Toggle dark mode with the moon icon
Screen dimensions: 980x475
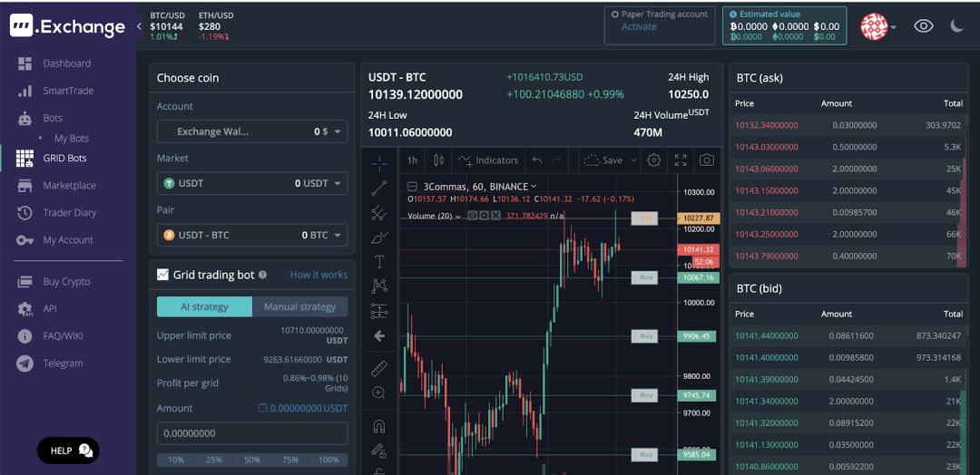coord(957,25)
